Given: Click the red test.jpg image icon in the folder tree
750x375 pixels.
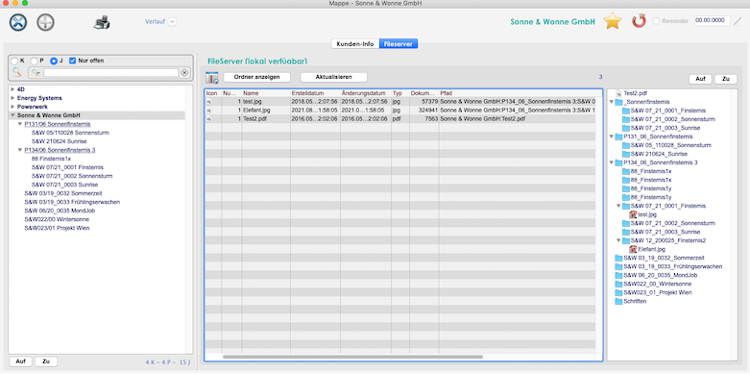Looking at the screenshot, I should [x=633, y=215].
